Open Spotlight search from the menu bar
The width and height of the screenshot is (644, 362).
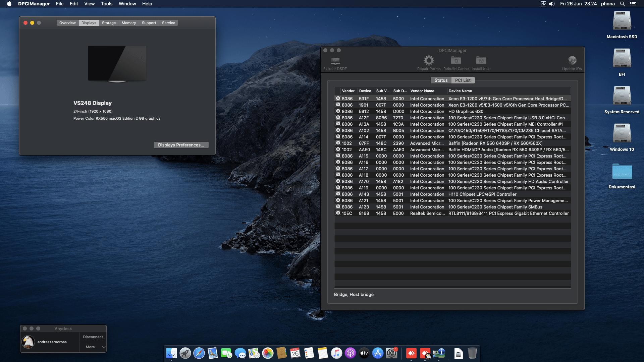click(x=622, y=4)
